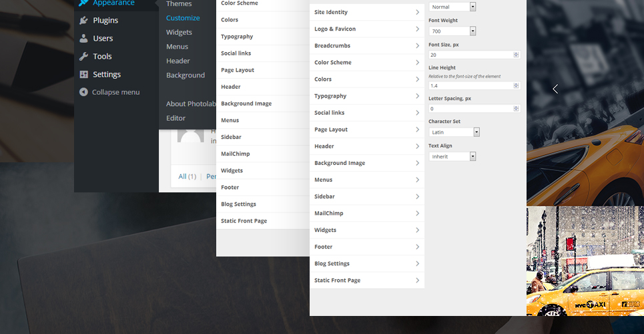
Task: Open the Character Set Latin dropdown
Action: tap(454, 132)
